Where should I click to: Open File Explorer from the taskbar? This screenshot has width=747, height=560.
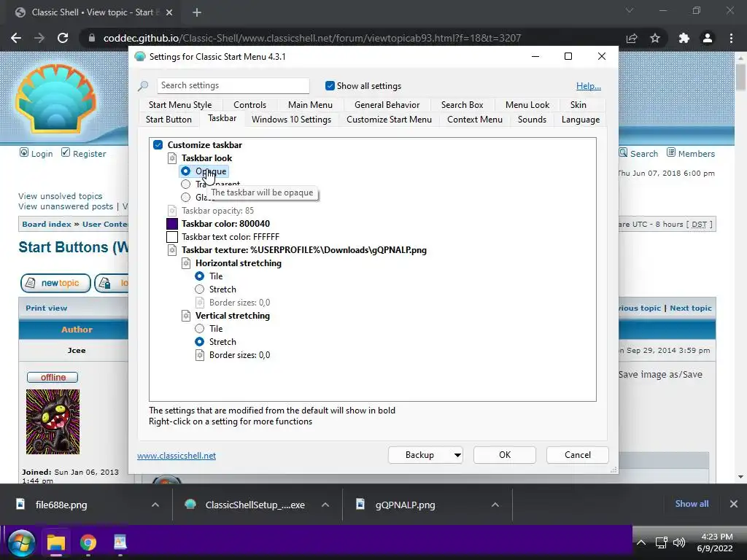click(x=56, y=542)
